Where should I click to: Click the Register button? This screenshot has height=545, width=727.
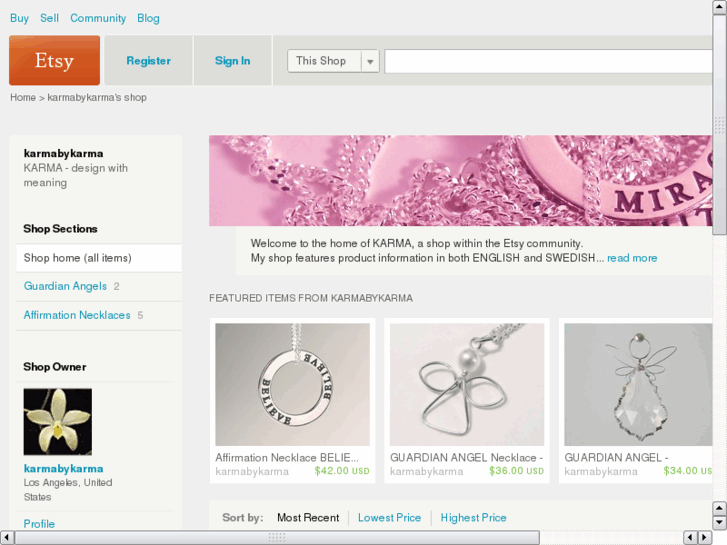[148, 61]
